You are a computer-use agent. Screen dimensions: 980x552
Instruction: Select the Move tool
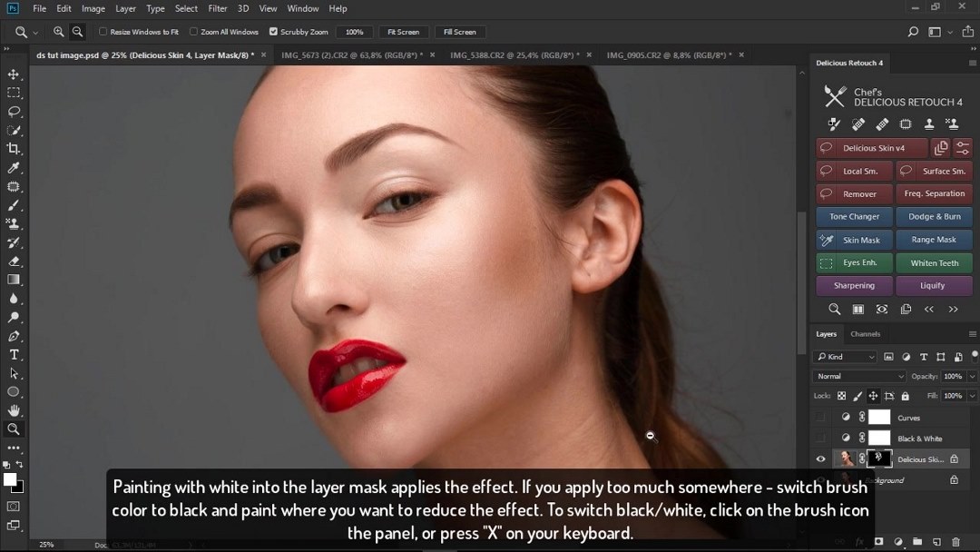click(13, 74)
